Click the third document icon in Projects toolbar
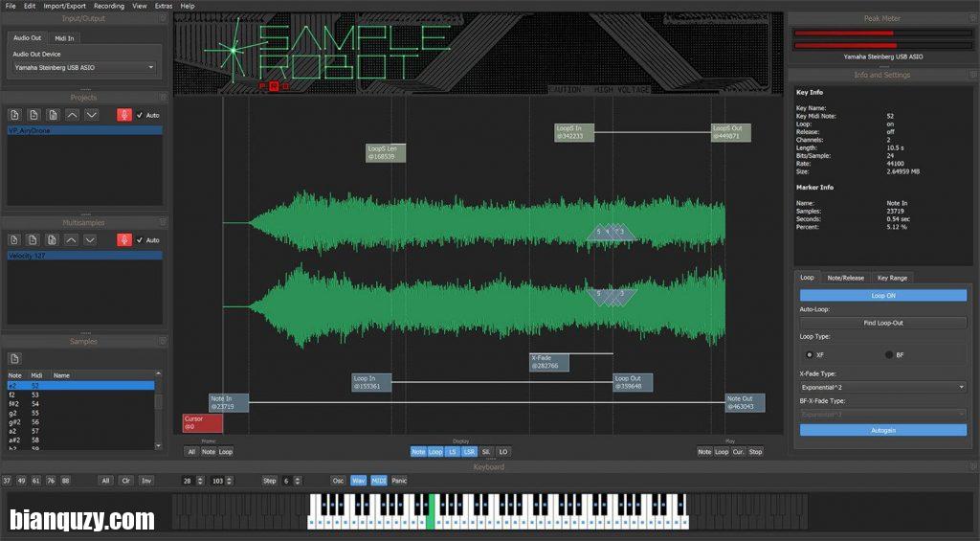 54,115
